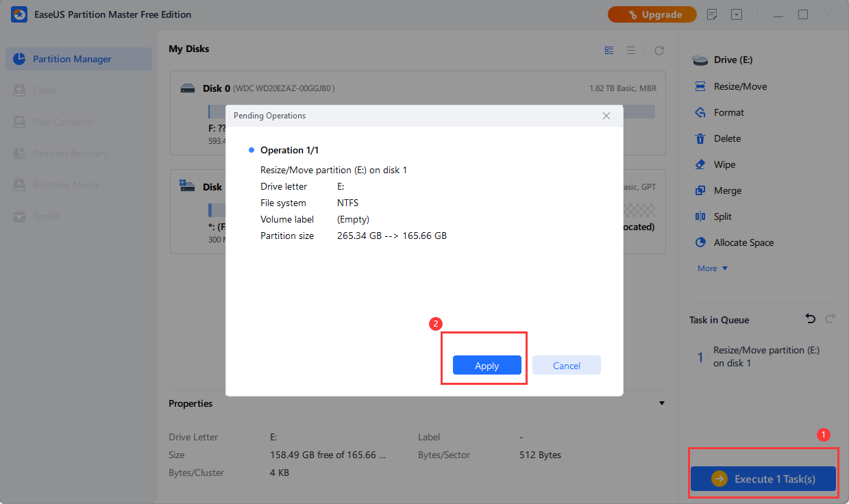This screenshot has width=849, height=504.
Task: Click the 'Disk 0' name label
Action: click(217, 88)
